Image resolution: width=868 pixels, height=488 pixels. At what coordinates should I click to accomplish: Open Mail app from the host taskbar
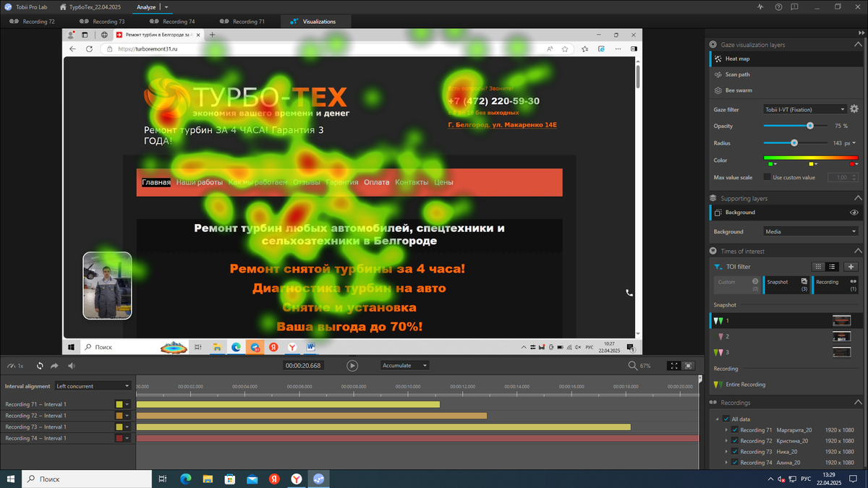pyautogui.click(x=252, y=479)
